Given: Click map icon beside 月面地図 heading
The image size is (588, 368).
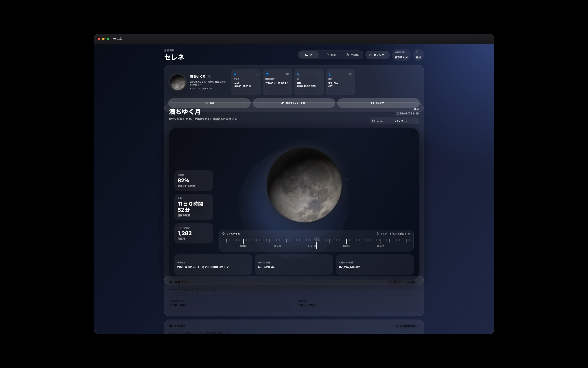Looking at the screenshot, I should point(170,326).
